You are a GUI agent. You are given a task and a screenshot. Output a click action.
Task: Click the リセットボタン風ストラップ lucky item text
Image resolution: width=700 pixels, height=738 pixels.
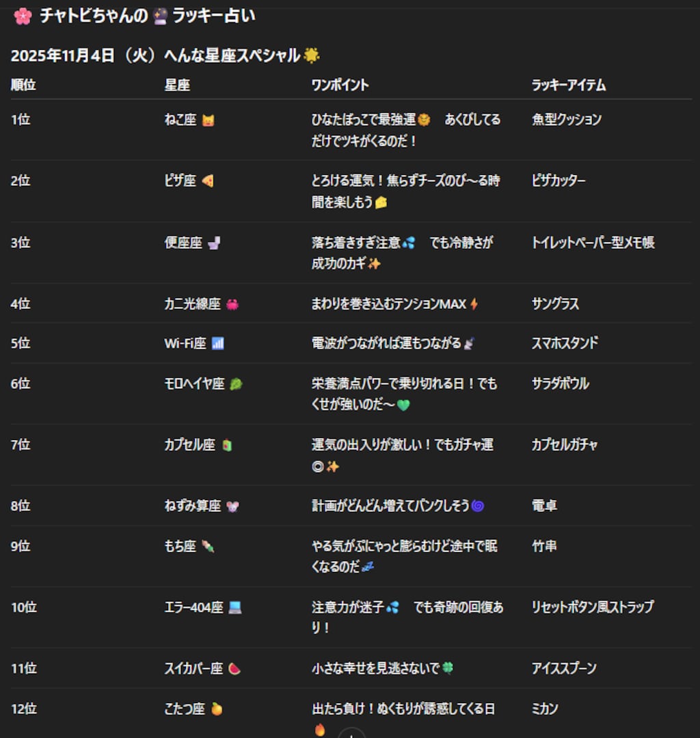tap(592, 607)
